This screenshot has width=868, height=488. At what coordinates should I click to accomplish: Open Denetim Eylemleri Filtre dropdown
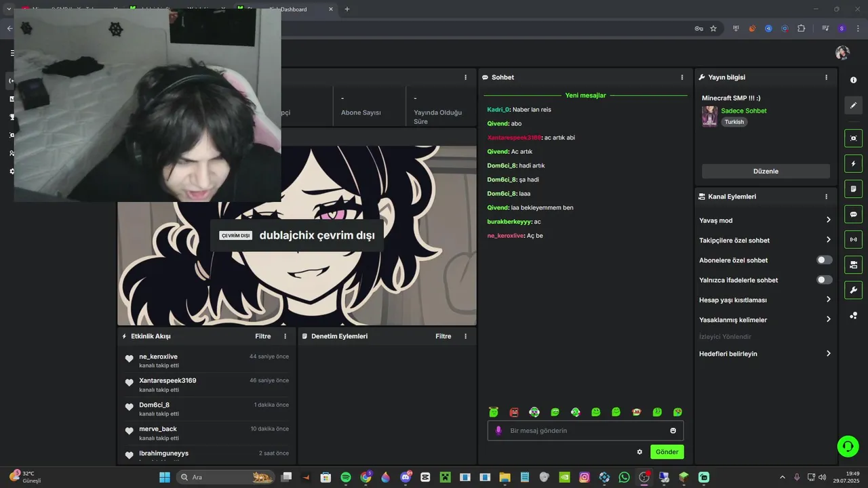(x=443, y=336)
